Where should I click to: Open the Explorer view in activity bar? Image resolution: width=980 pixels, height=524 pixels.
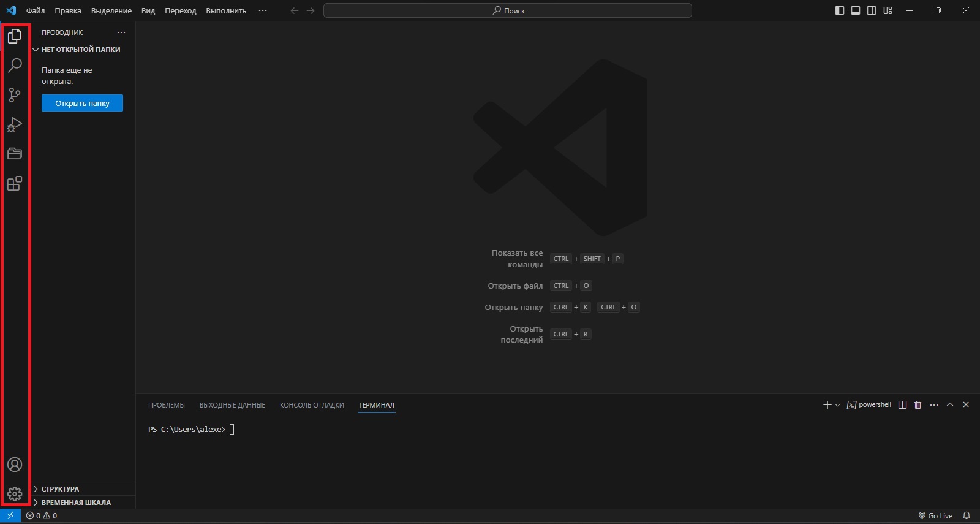(15, 36)
